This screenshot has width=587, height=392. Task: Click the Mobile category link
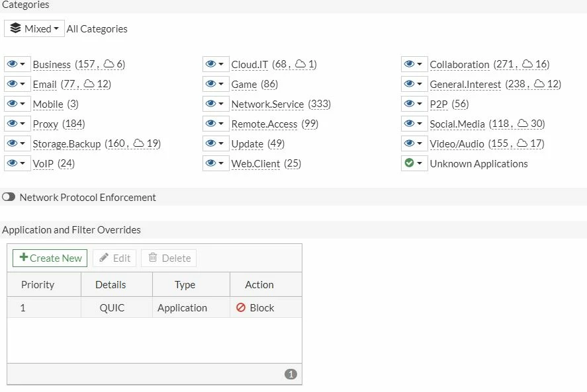click(x=48, y=104)
